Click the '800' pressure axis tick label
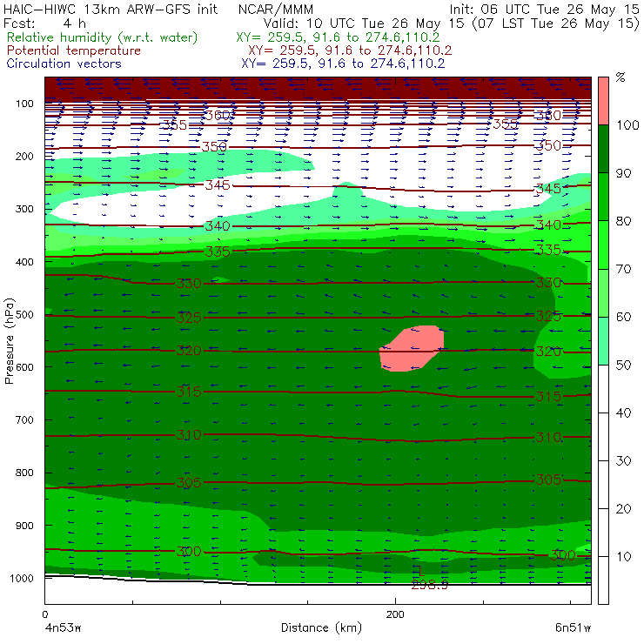 tap(24, 473)
